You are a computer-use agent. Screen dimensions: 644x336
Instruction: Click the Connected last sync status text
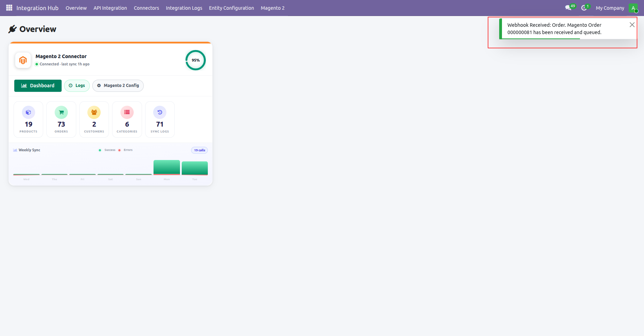click(x=64, y=64)
